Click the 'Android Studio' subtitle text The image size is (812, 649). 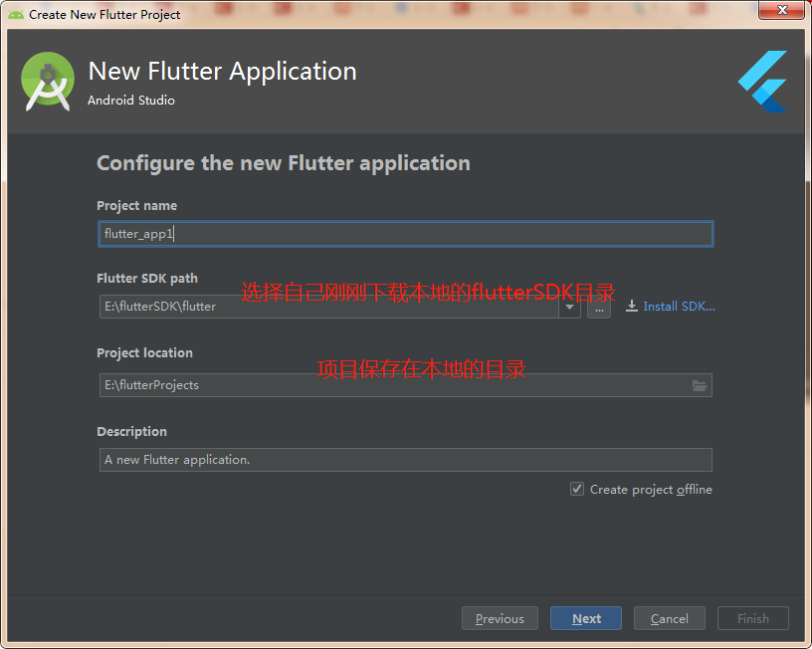pos(131,100)
